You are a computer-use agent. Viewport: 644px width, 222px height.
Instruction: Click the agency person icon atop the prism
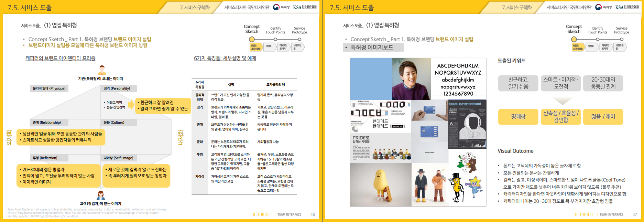(x=102, y=70)
